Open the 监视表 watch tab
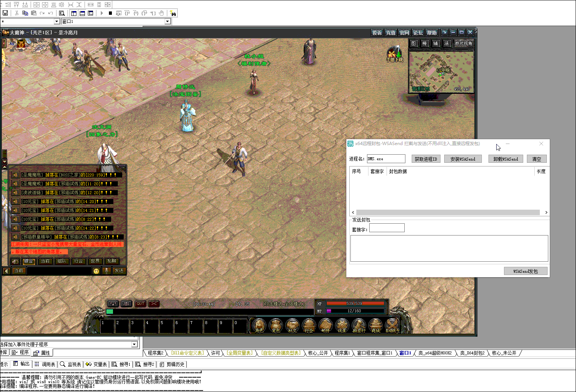The height and width of the screenshot is (392, 576). 71,364
